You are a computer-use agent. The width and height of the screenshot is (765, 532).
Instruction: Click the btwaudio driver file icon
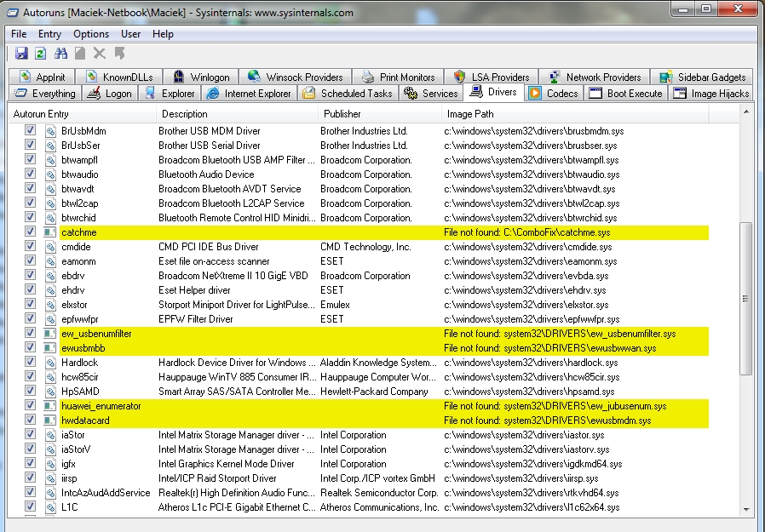[x=49, y=174]
